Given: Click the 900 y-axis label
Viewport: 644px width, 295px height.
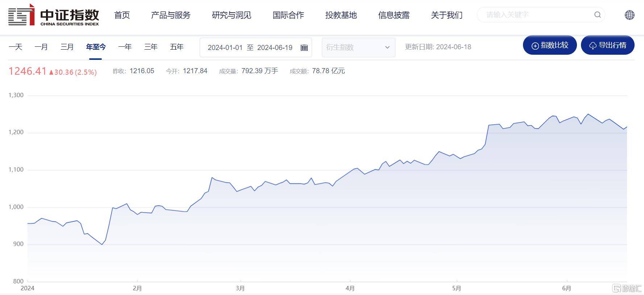Looking at the screenshot, I should [18, 244].
